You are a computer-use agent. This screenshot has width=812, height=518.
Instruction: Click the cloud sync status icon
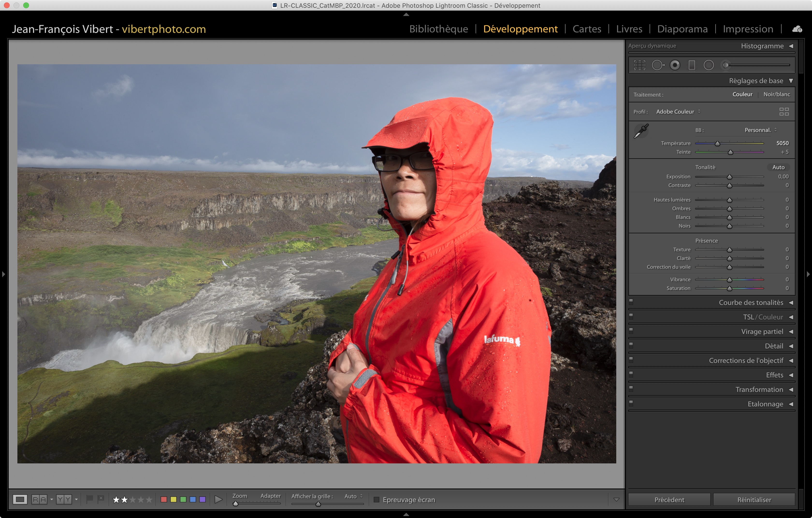(x=797, y=29)
